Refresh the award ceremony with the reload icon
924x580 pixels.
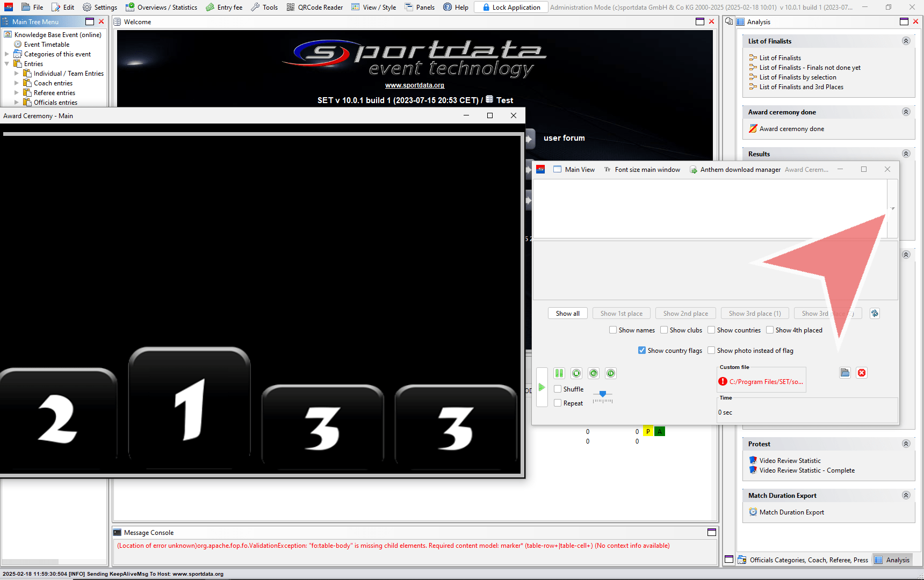tap(875, 313)
